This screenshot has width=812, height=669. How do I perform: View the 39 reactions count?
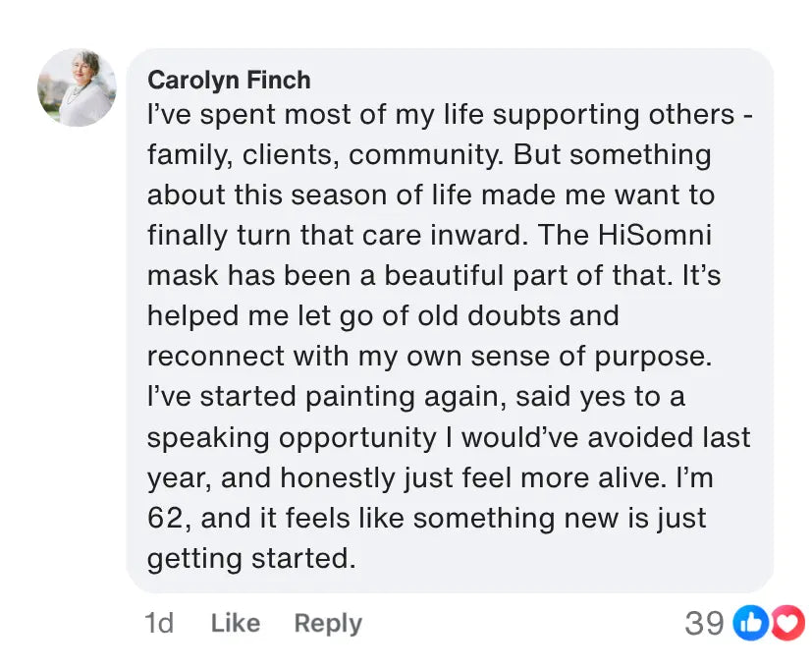703,623
